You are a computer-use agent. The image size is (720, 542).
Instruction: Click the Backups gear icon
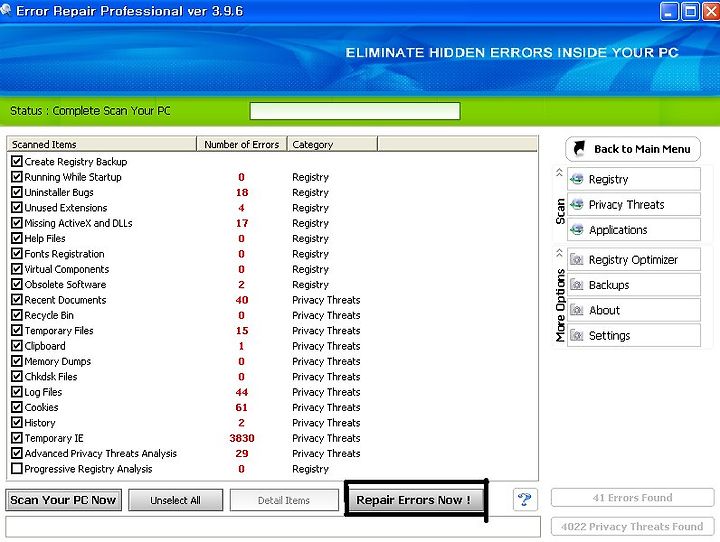point(577,285)
